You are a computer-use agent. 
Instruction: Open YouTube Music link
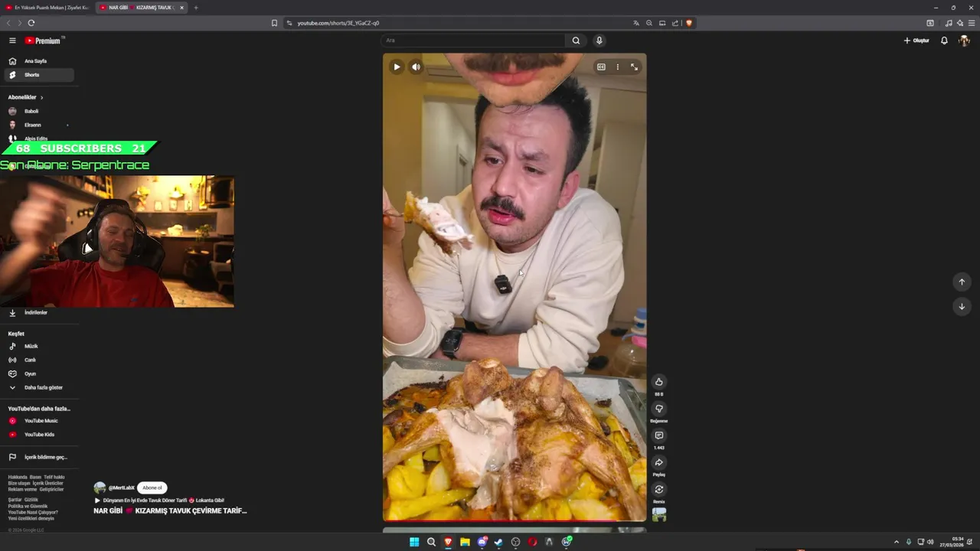(38, 421)
